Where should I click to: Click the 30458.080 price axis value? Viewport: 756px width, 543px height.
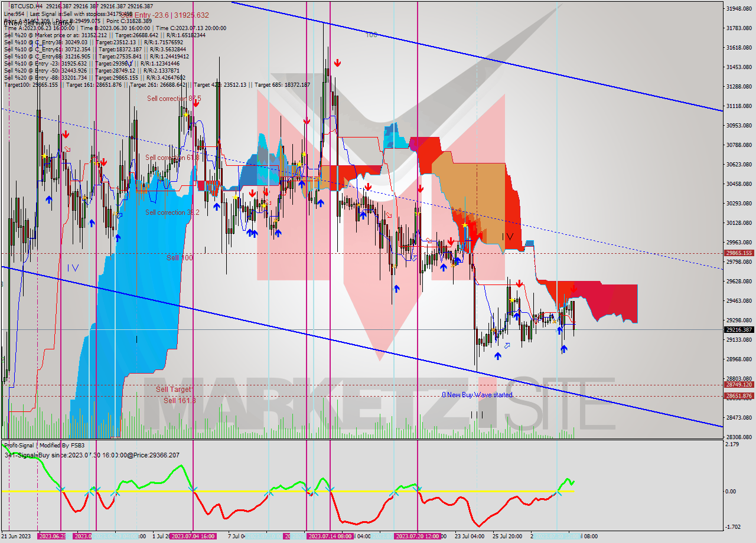pos(739,184)
